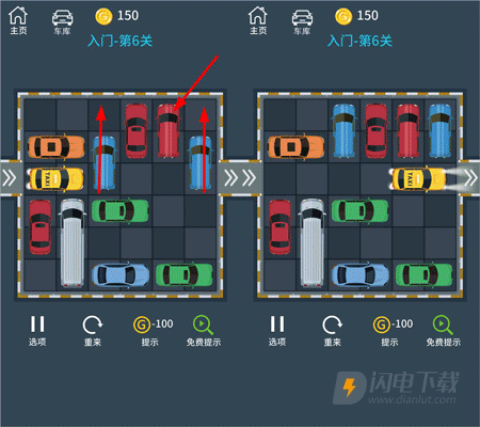This screenshot has height=427, width=480.
Task: Open the home icon in right panel
Action: 258,20
